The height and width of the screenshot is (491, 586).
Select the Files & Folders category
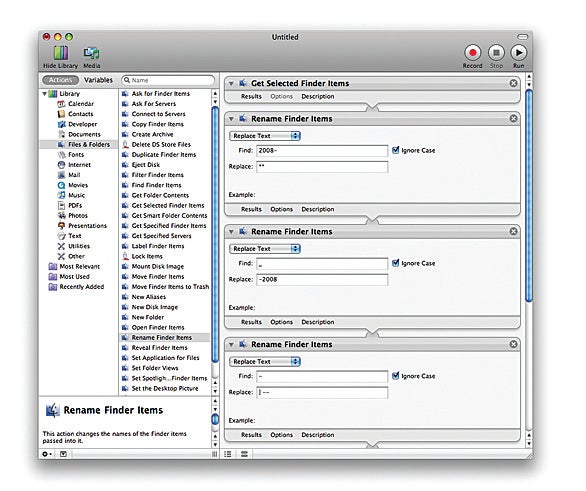coord(78,145)
